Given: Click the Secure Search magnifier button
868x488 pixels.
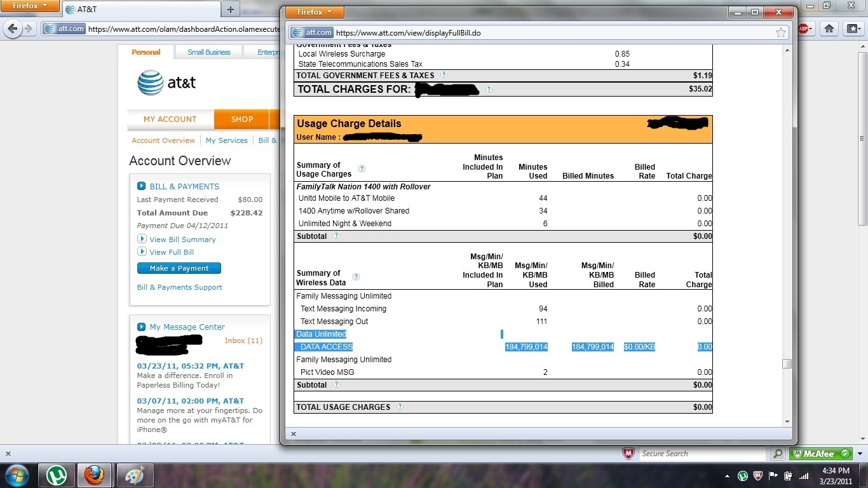Looking at the screenshot, I should [778, 454].
